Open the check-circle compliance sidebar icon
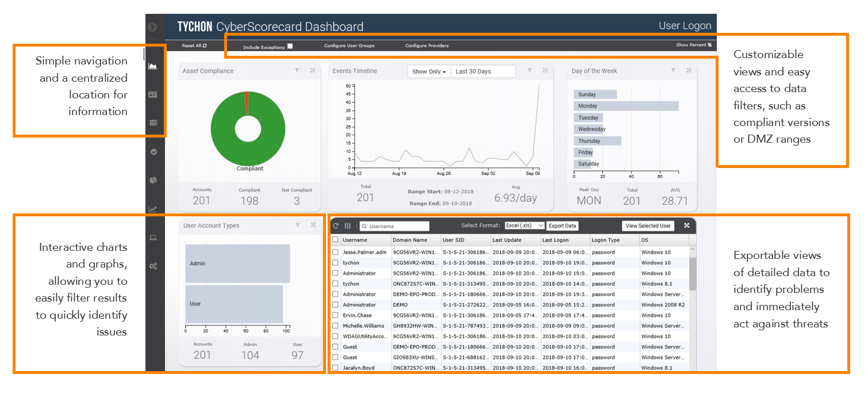Screen dimensions: 868x397 point(153,152)
